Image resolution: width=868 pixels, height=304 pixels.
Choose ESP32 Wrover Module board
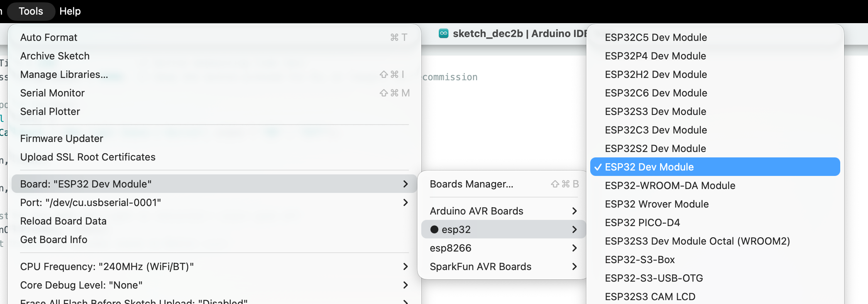pos(657,204)
